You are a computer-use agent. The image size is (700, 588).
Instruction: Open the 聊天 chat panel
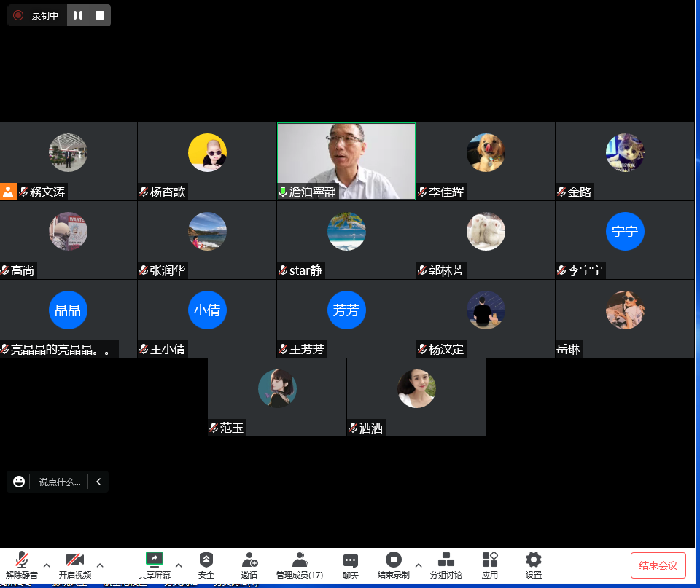[x=351, y=564]
